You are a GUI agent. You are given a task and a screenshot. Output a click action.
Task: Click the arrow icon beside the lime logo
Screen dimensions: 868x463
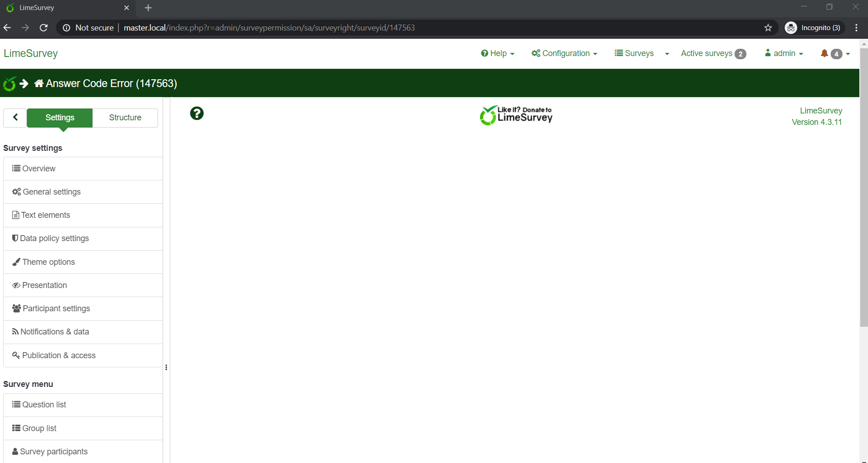pos(24,83)
